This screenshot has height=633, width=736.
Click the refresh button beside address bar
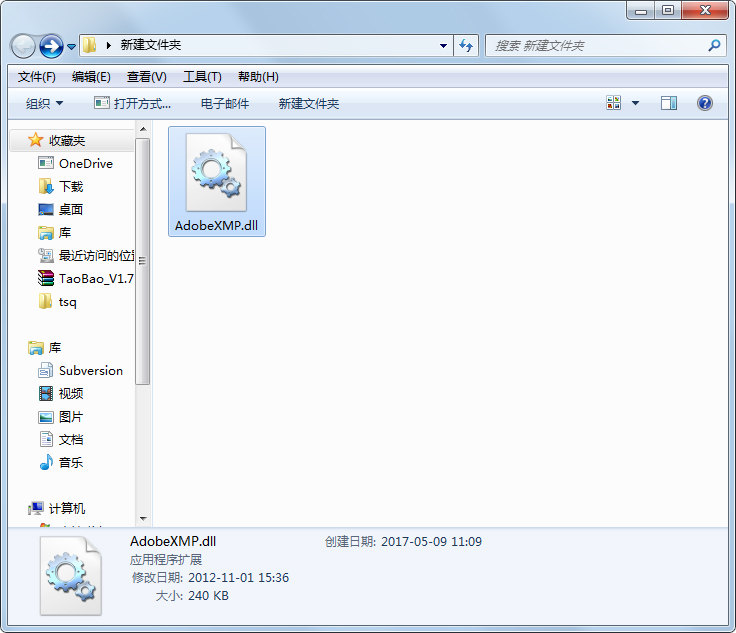click(x=466, y=46)
